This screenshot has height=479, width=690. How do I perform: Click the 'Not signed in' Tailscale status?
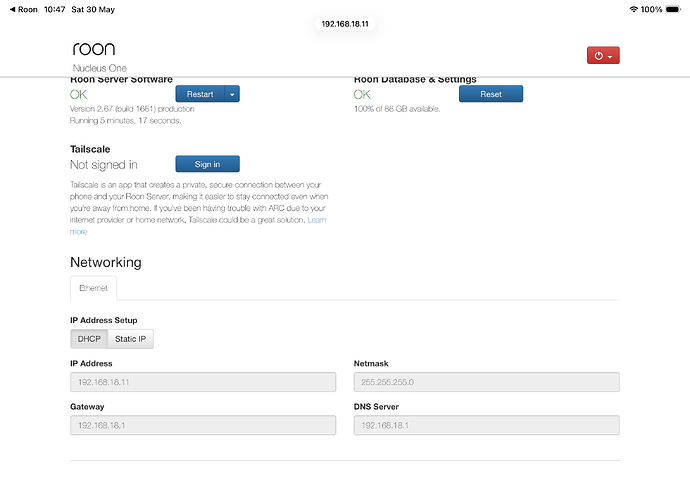104,165
